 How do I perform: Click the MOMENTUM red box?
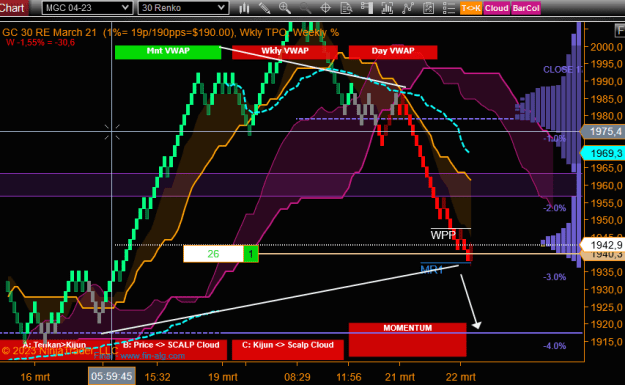click(x=407, y=339)
